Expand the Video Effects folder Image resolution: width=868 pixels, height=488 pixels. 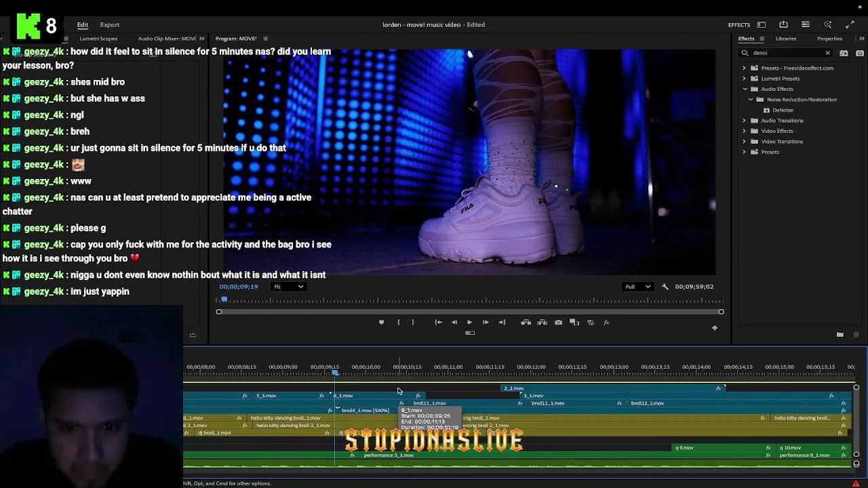pyautogui.click(x=744, y=131)
